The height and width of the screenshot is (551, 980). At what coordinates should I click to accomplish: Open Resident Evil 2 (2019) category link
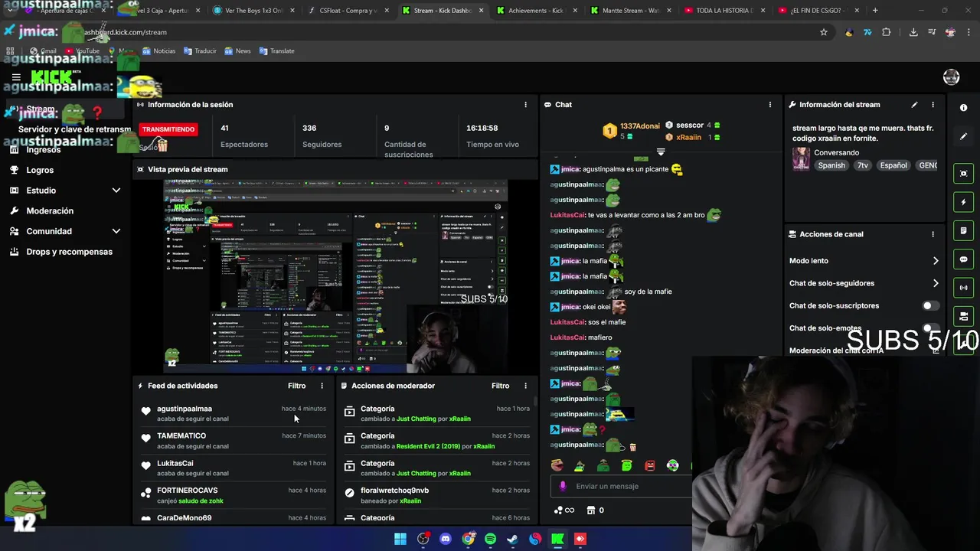coord(428,446)
